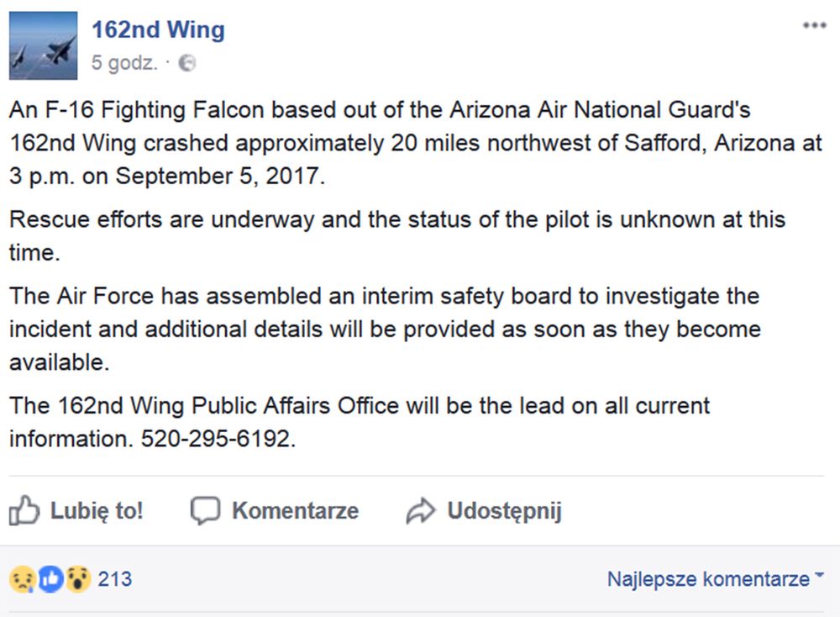Click the thumbs-up outline icon
The height and width of the screenshot is (617, 840).
click(x=24, y=510)
